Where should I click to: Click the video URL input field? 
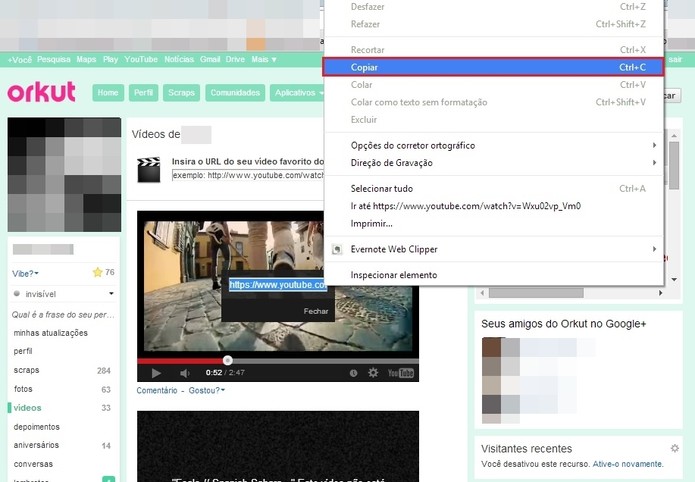248,176
